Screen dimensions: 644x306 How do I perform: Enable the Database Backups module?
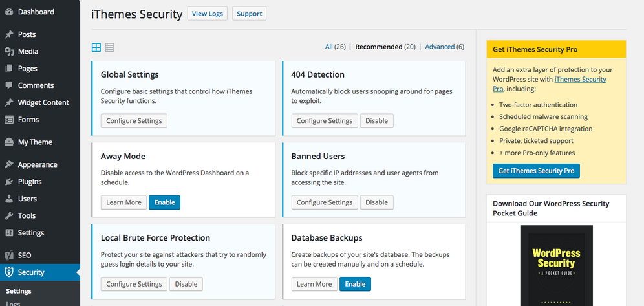point(355,284)
